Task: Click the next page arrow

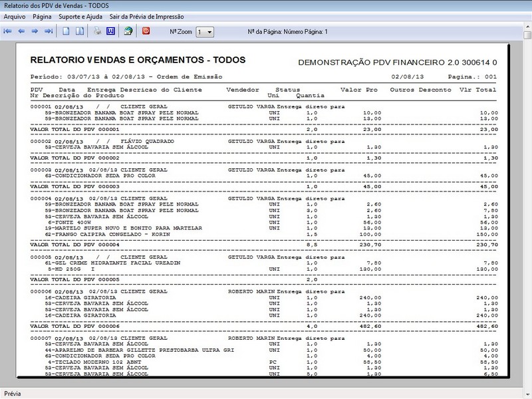Action: click(x=35, y=31)
